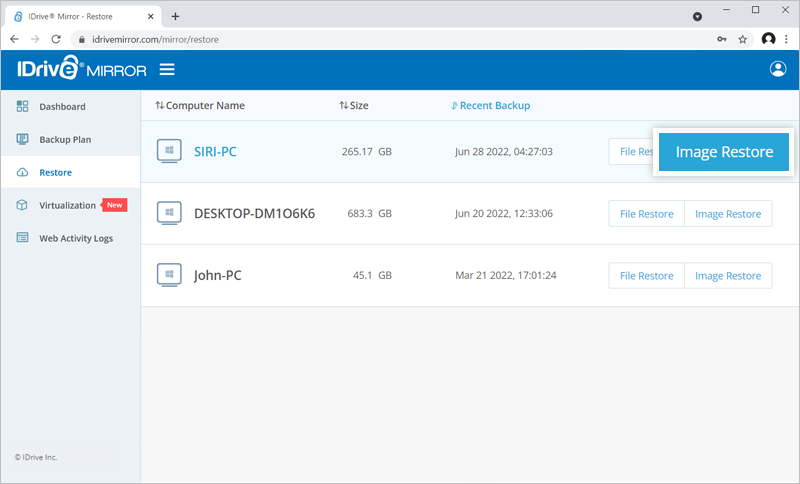
Task: Click the DESKTOP-DM1O6K6 computer icon
Action: 169,213
